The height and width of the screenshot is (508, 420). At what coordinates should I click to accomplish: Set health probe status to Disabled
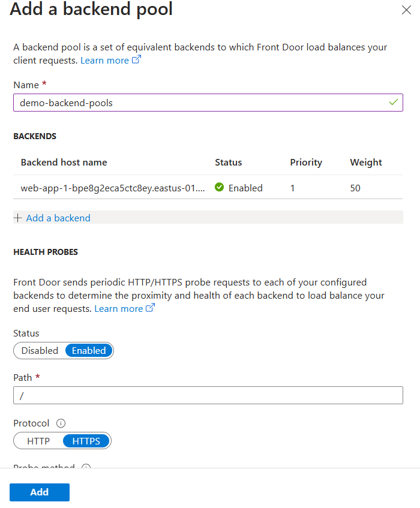[x=40, y=351]
